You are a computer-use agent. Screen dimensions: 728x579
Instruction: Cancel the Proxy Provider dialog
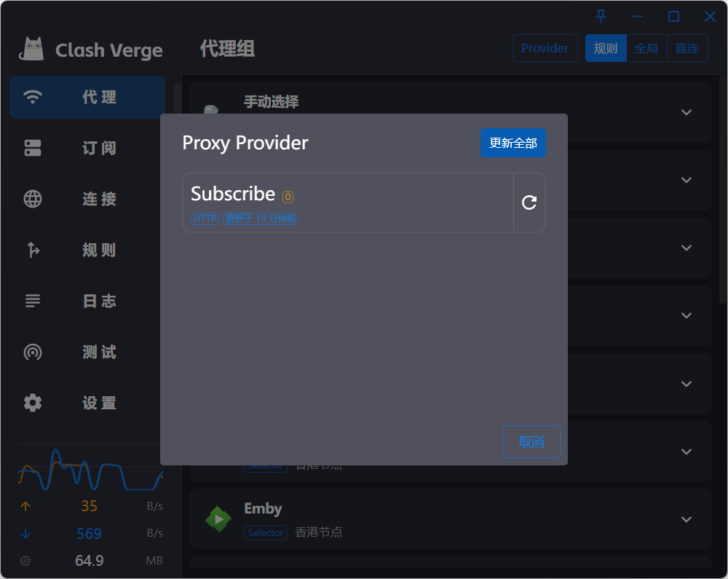[x=531, y=441]
